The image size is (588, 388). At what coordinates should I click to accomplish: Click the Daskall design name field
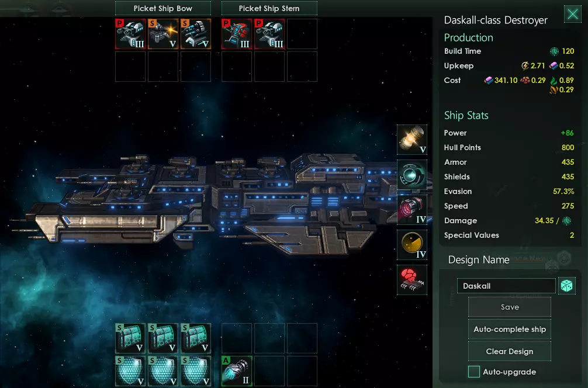[506, 286]
